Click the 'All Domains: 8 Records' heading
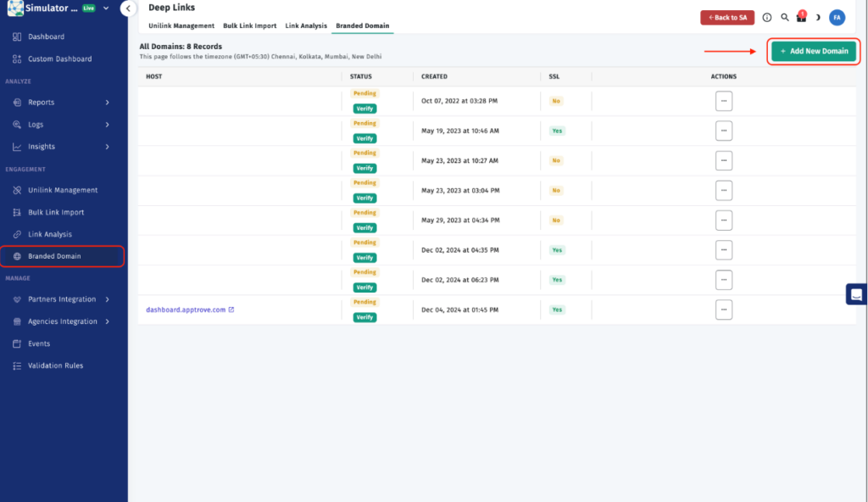This screenshot has height=502, width=868. pos(181,47)
